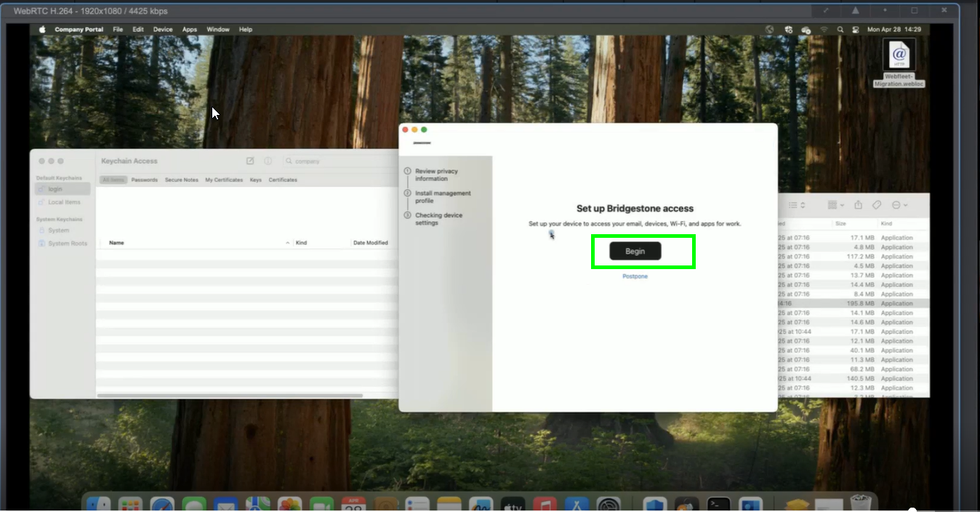Switch to Secure Notes tab

181,180
